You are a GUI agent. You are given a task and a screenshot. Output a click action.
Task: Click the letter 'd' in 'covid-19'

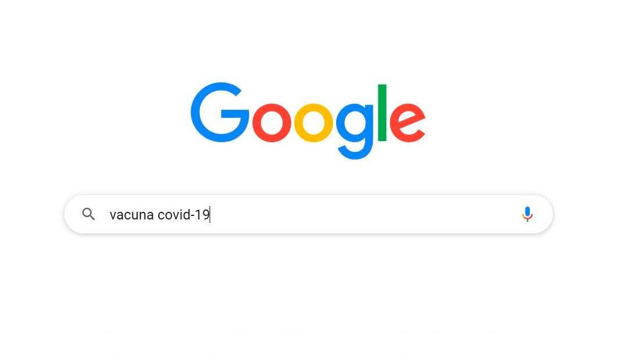(x=186, y=214)
